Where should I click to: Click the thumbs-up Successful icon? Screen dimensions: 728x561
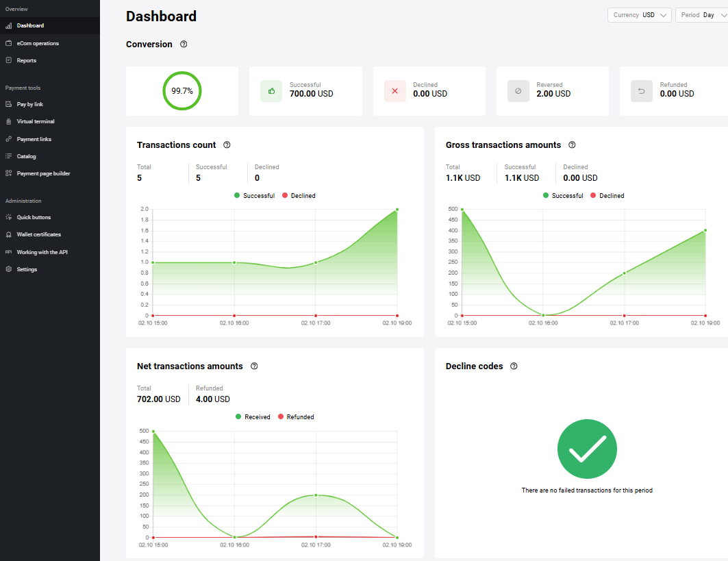pyautogui.click(x=271, y=90)
